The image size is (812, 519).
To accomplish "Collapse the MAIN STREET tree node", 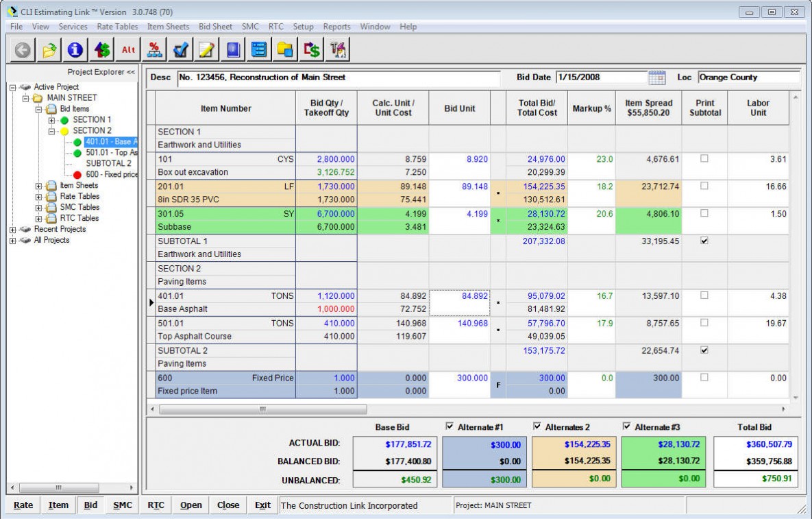I will tap(25, 99).
